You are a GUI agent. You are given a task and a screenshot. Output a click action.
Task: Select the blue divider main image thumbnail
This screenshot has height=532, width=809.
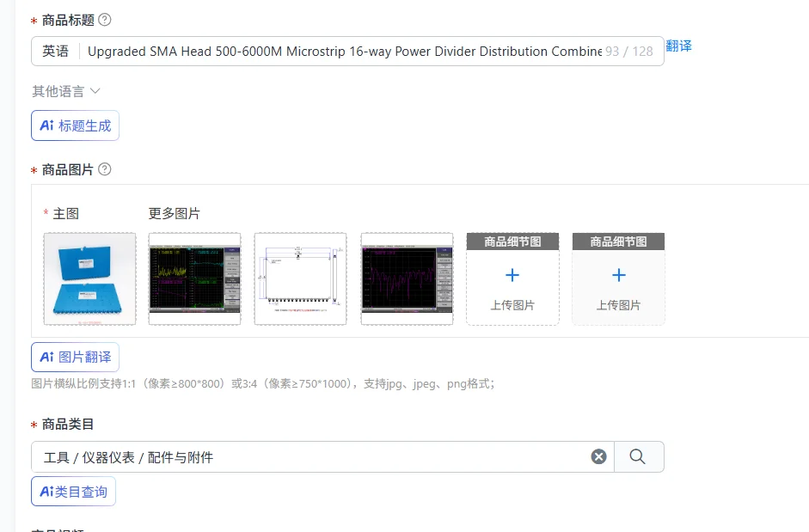89,278
